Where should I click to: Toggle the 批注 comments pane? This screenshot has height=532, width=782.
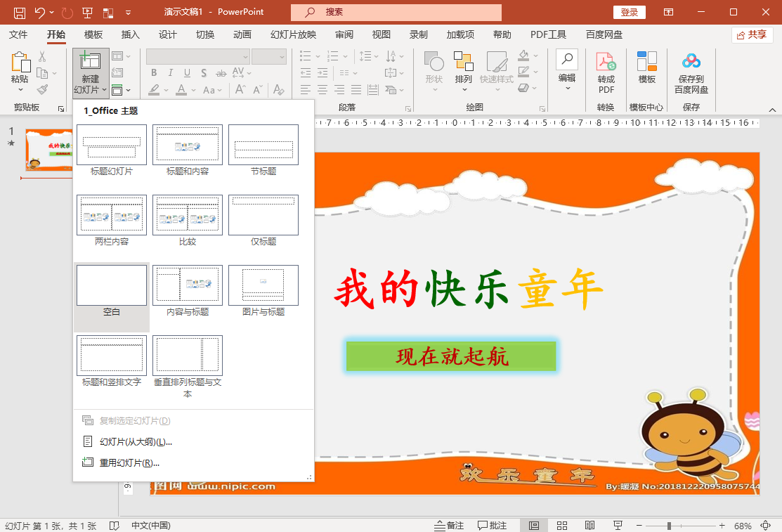(x=493, y=526)
